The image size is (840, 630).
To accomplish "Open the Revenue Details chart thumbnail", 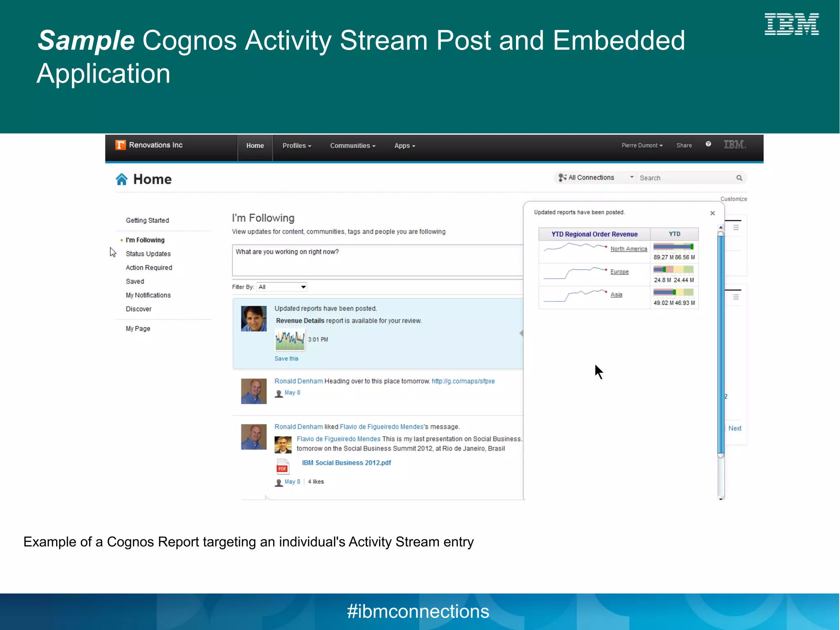I will tap(290, 339).
